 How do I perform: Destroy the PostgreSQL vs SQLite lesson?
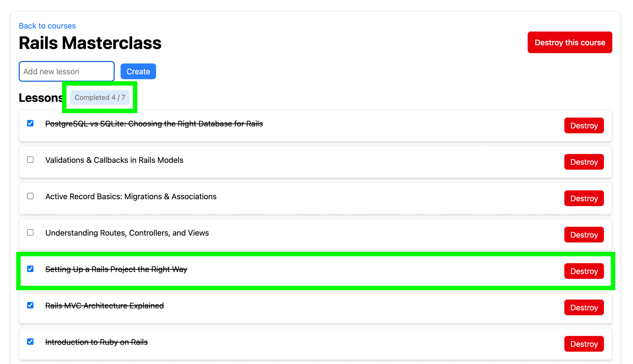[x=583, y=126]
